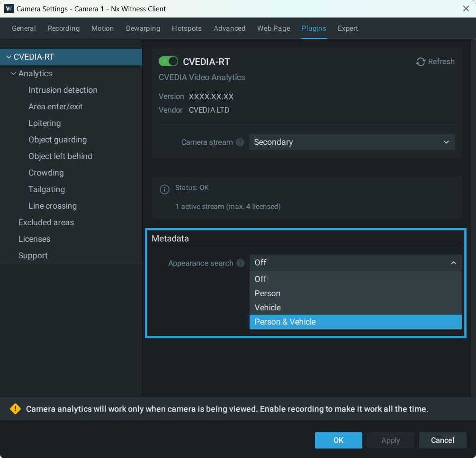The height and width of the screenshot is (458, 476).
Task: Choose Person & Vehicle option
Action: pyautogui.click(x=356, y=322)
